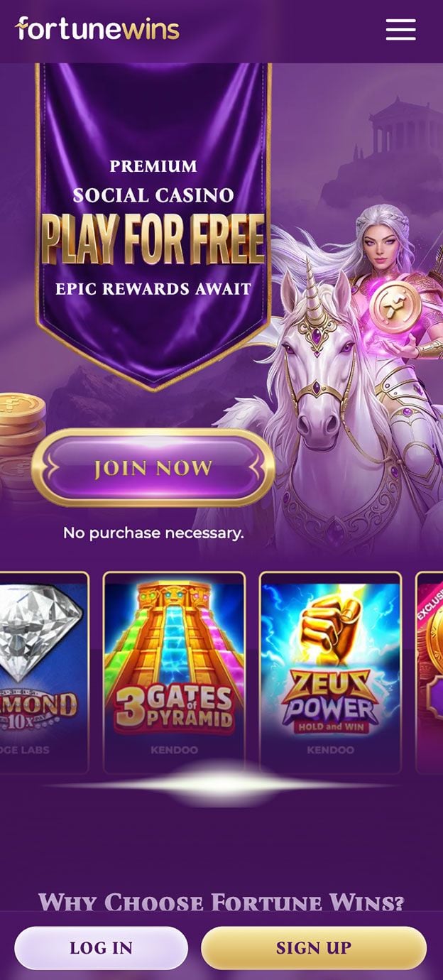Click the No purchase necessary text

153,533
